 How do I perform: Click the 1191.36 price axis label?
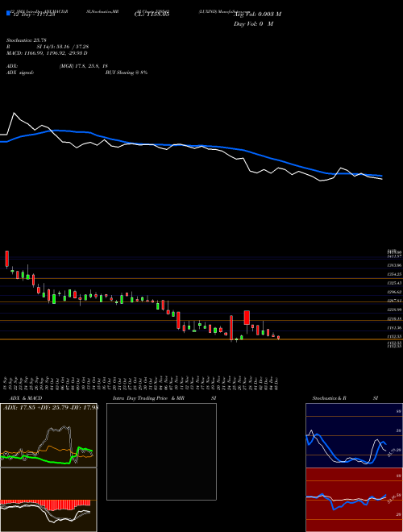(394, 328)
